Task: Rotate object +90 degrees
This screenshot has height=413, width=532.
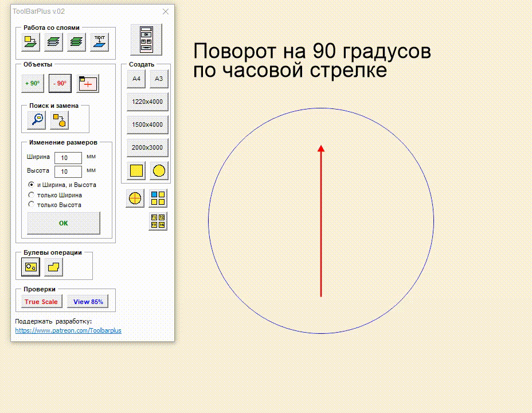Action: [32, 83]
